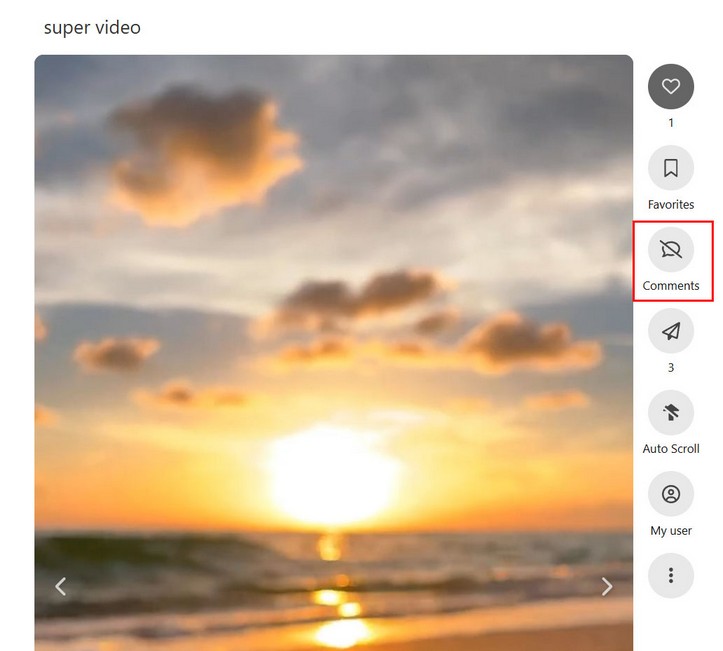Click the bookmark icon to save video
Viewport: 723px width, 651px height.
coord(670,168)
